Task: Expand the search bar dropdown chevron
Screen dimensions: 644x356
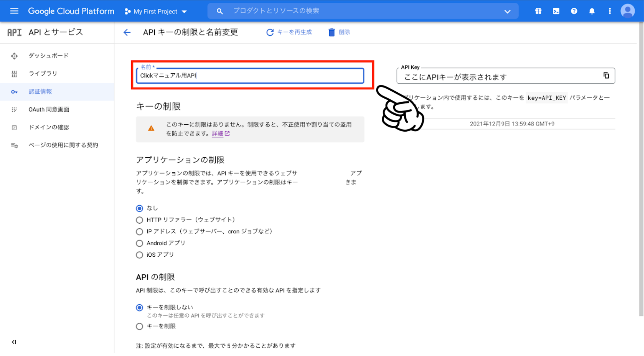Action: [507, 11]
